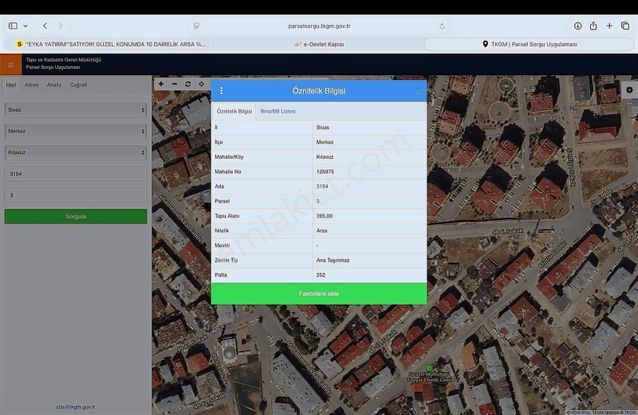638x415 pixels.
Task: Switch to the Bina/BB Listesi tab
Action: [278, 111]
